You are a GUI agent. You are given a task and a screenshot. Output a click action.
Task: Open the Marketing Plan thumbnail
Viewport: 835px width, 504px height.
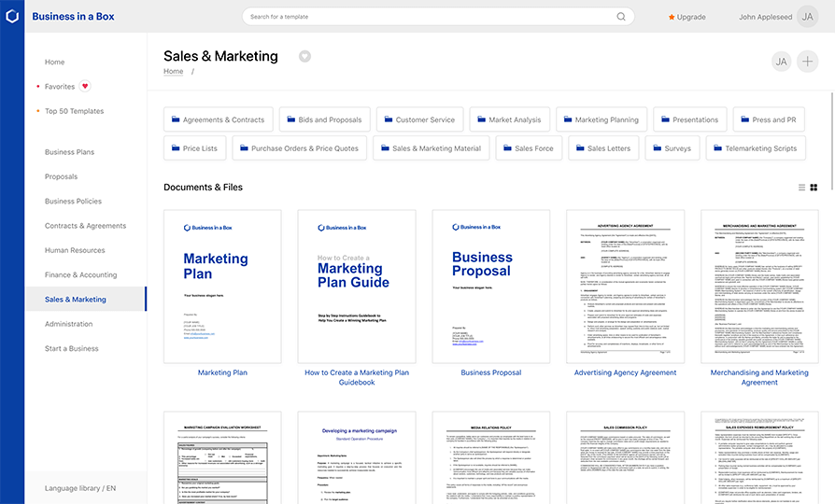(x=222, y=286)
